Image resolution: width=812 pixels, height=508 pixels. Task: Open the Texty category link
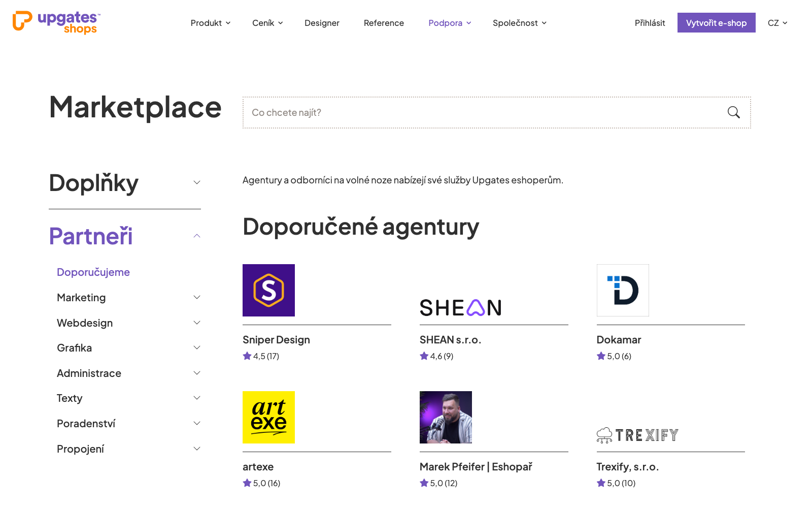70,398
